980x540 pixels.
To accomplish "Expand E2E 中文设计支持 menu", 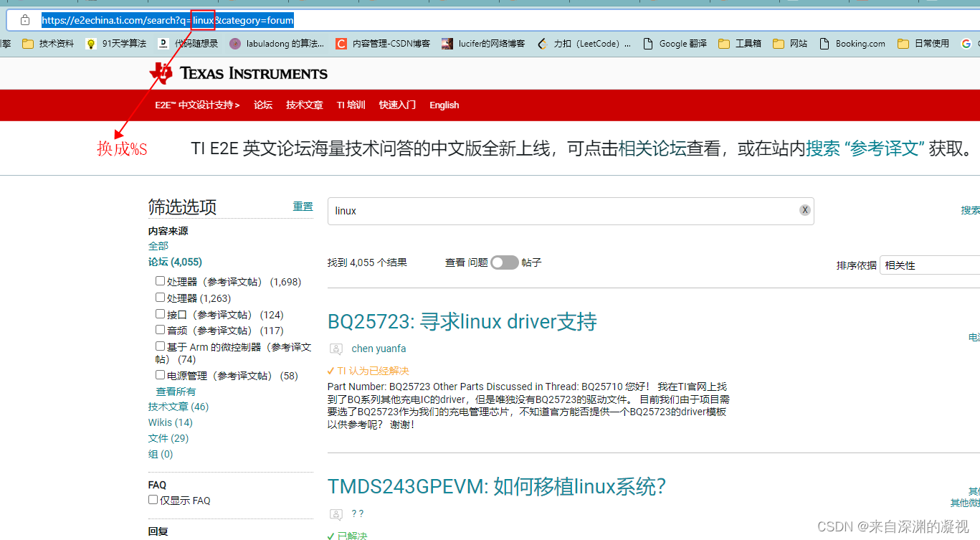I will tap(197, 105).
